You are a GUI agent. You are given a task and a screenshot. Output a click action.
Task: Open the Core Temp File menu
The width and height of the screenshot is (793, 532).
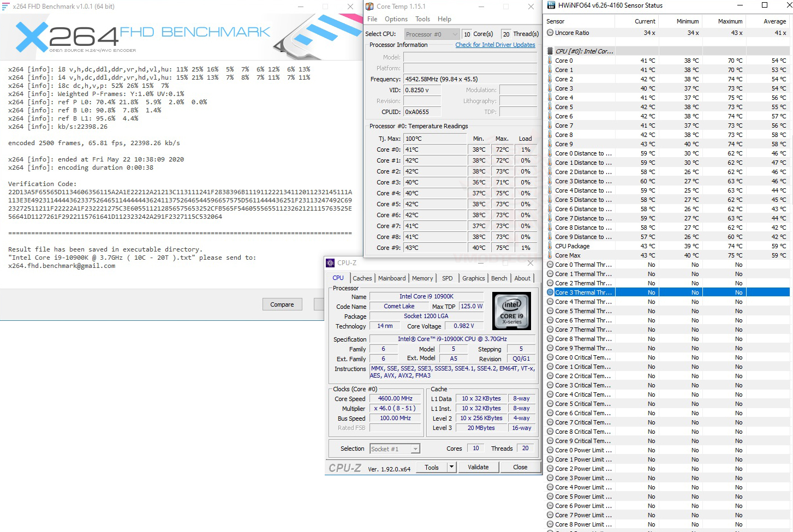(x=372, y=19)
